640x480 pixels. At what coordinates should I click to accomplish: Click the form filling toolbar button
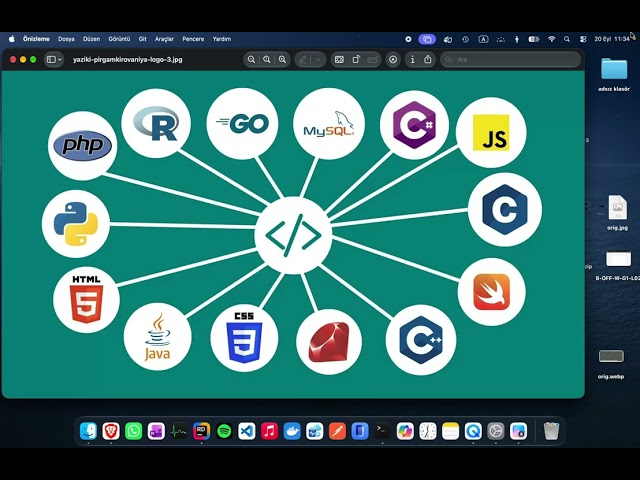pos(372,60)
